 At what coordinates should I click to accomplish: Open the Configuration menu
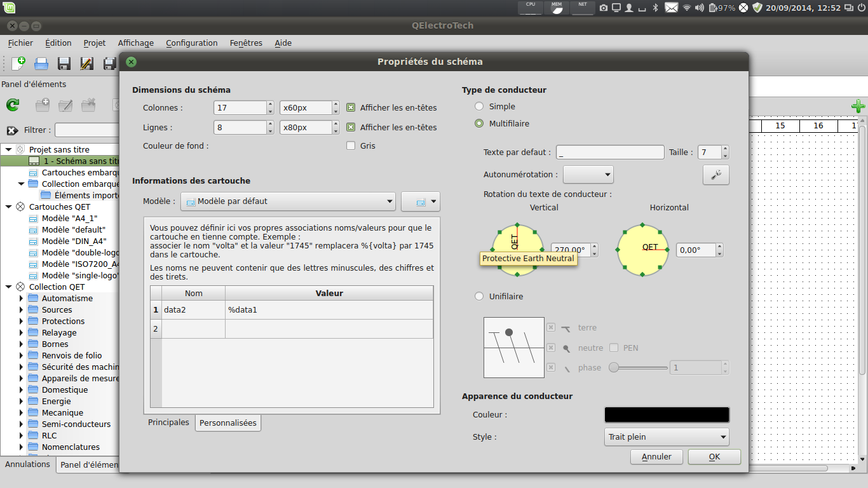pos(191,43)
